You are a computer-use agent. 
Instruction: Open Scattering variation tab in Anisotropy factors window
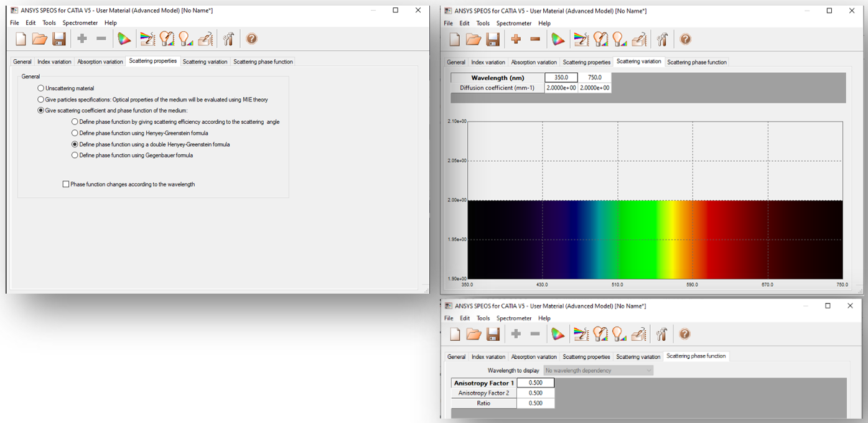coord(638,357)
